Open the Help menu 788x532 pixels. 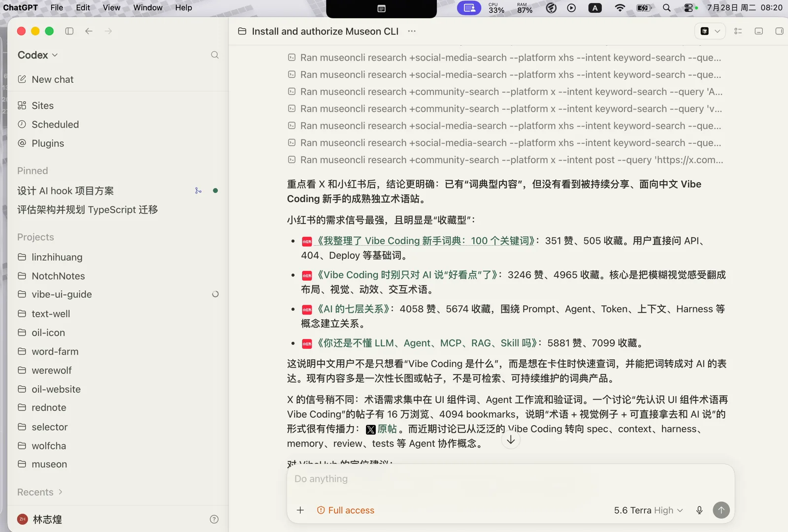click(183, 8)
